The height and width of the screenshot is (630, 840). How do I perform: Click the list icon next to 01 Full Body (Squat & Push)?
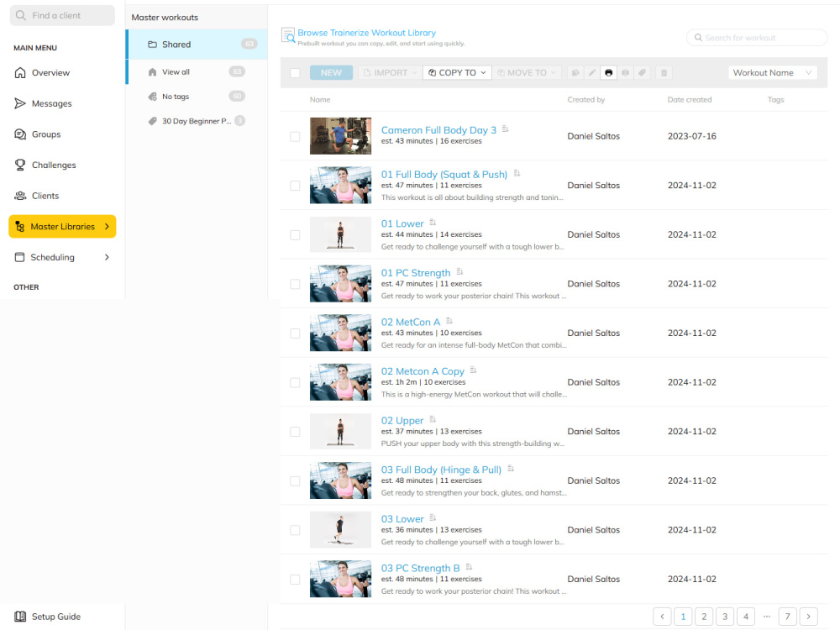(x=517, y=174)
